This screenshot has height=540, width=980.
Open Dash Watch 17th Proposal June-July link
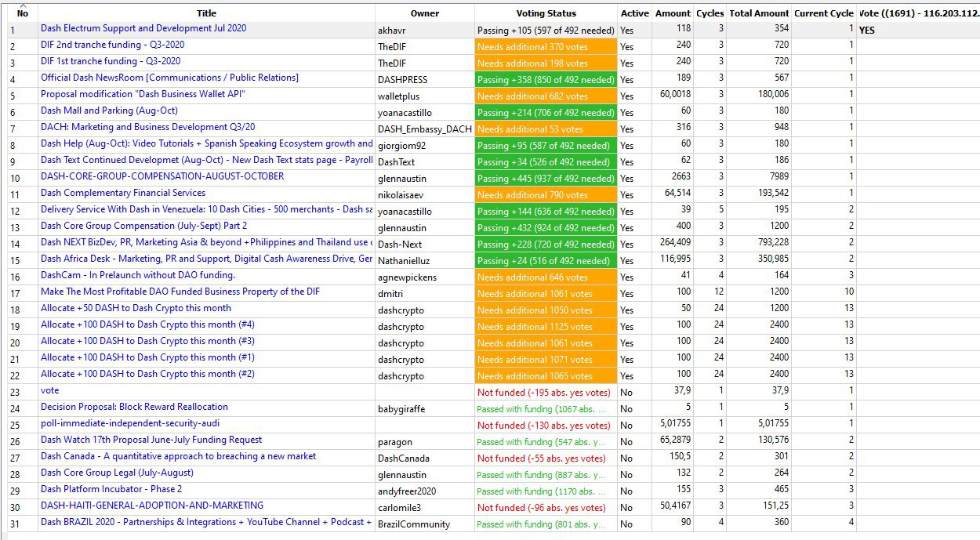(x=151, y=440)
